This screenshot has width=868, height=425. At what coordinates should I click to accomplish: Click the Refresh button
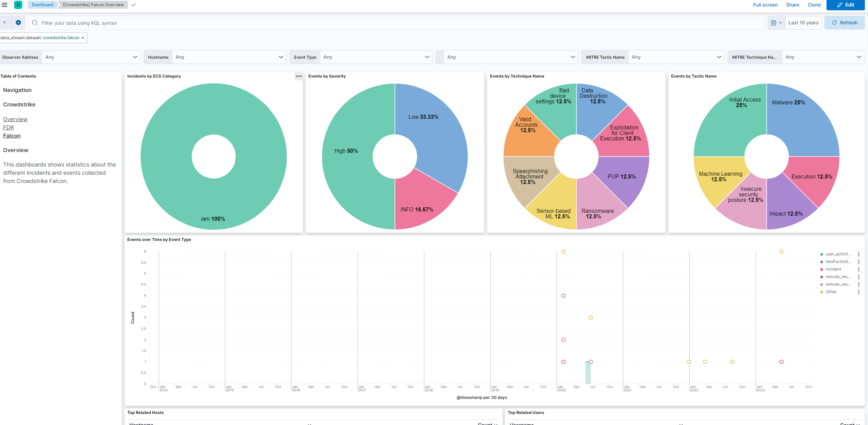point(844,22)
